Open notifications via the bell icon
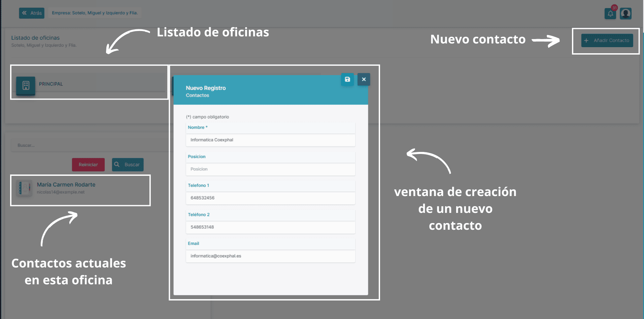This screenshot has height=319, width=644. tap(610, 13)
